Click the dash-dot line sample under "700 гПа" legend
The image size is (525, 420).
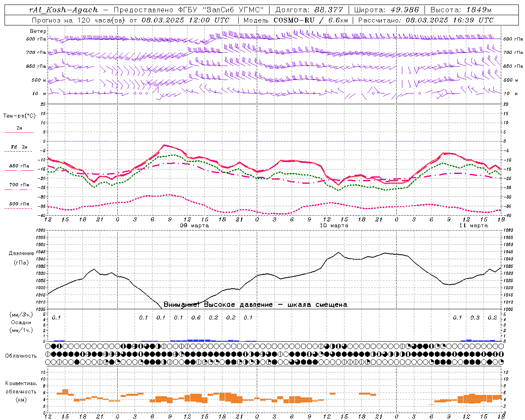pos(19,189)
